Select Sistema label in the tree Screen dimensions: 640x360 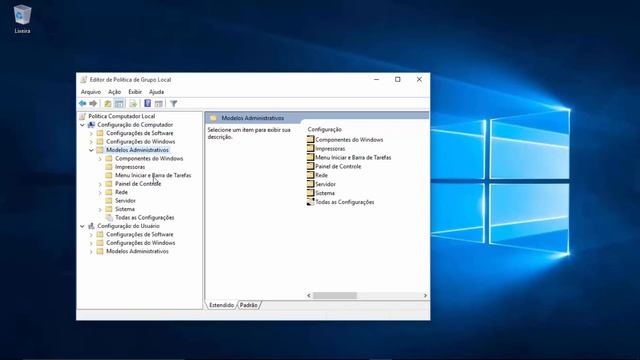click(124, 209)
